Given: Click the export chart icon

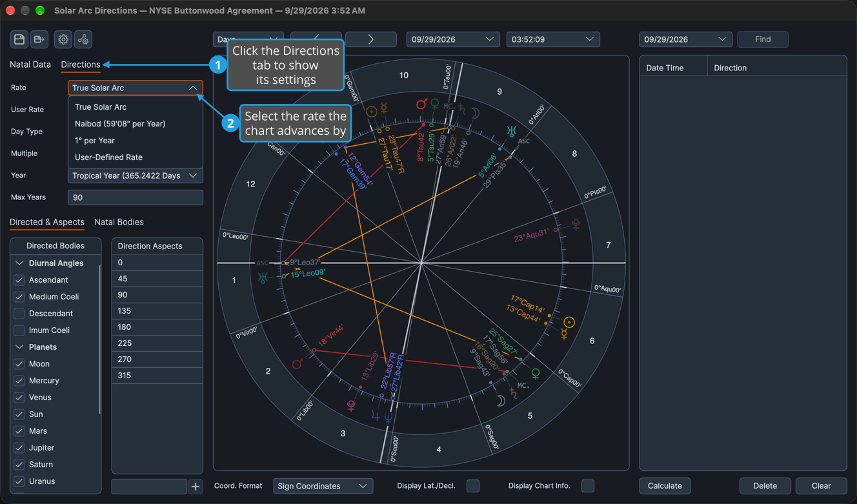Looking at the screenshot, I should [x=39, y=39].
